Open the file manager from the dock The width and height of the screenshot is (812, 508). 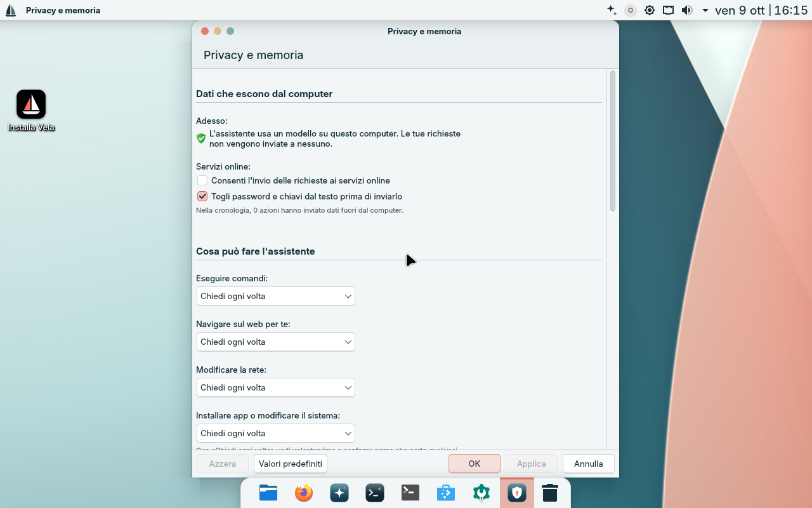[x=268, y=493]
